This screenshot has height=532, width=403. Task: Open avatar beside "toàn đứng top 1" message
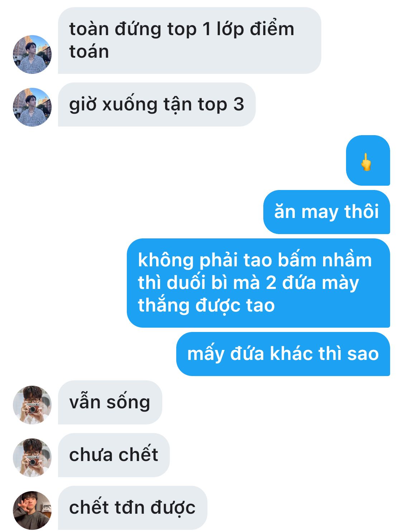pyautogui.click(x=32, y=54)
